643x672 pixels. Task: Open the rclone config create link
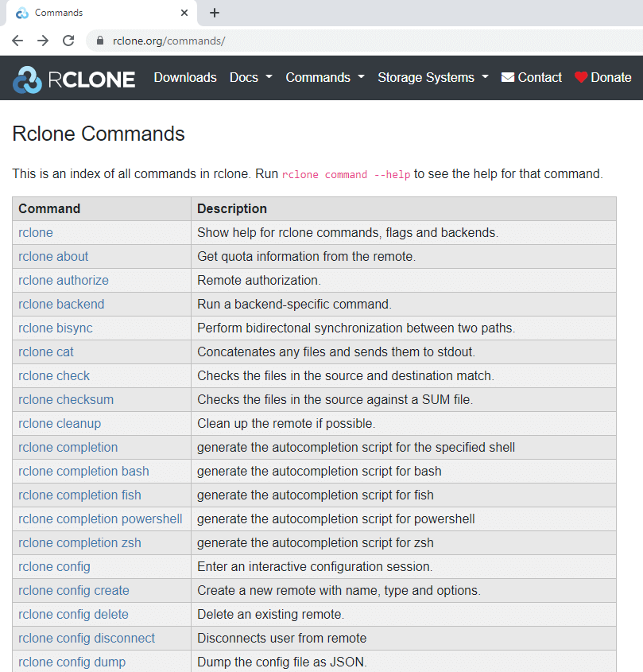coord(73,590)
